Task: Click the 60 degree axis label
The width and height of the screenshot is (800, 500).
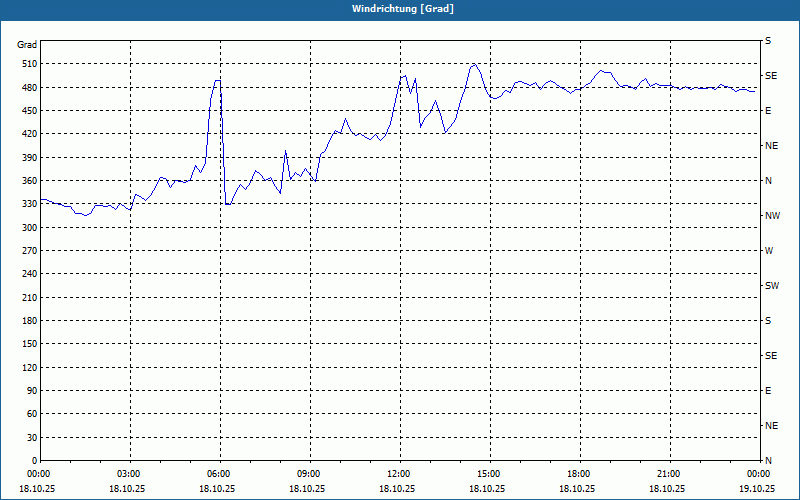Action: pyautogui.click(x=32, y=413)
